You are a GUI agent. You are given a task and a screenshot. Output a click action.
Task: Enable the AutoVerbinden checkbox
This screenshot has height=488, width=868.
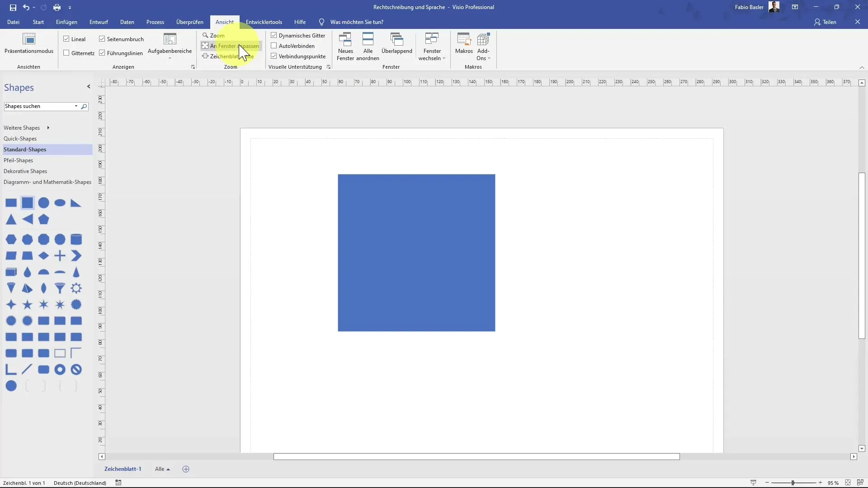[x=274, y=46]
